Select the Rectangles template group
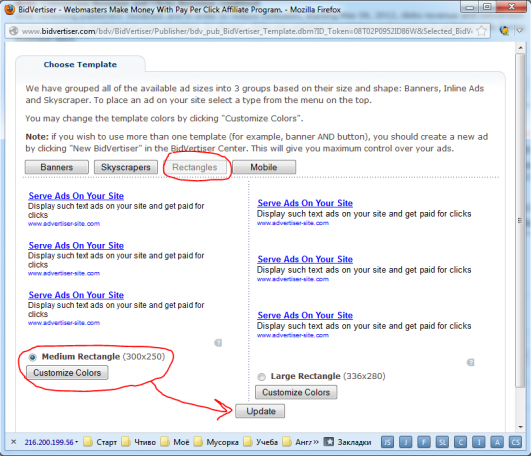Image resolution: width=531 pixels, height=456 pixels. 195,167
